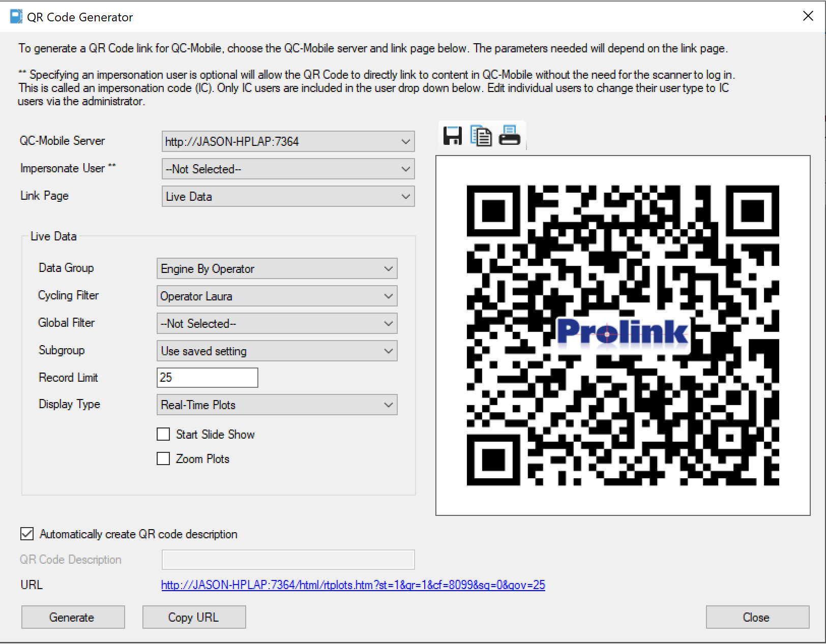Click the QR Code Generator title bar app icon
Image resolution: width=826 pixels, height=644 pixels.
pos(16,17)
